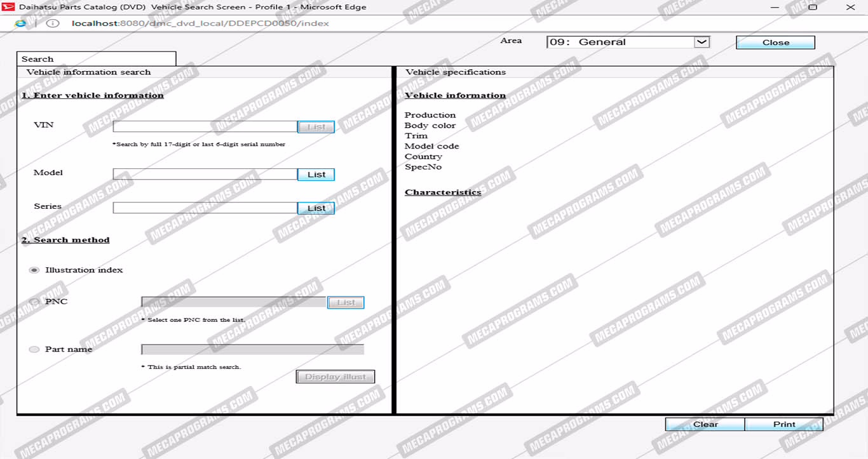Image resolution: width=868 pixels, height=459 pixels.
Task: Click the Edge browser icon beside address
Action: (x=20, y=23)
